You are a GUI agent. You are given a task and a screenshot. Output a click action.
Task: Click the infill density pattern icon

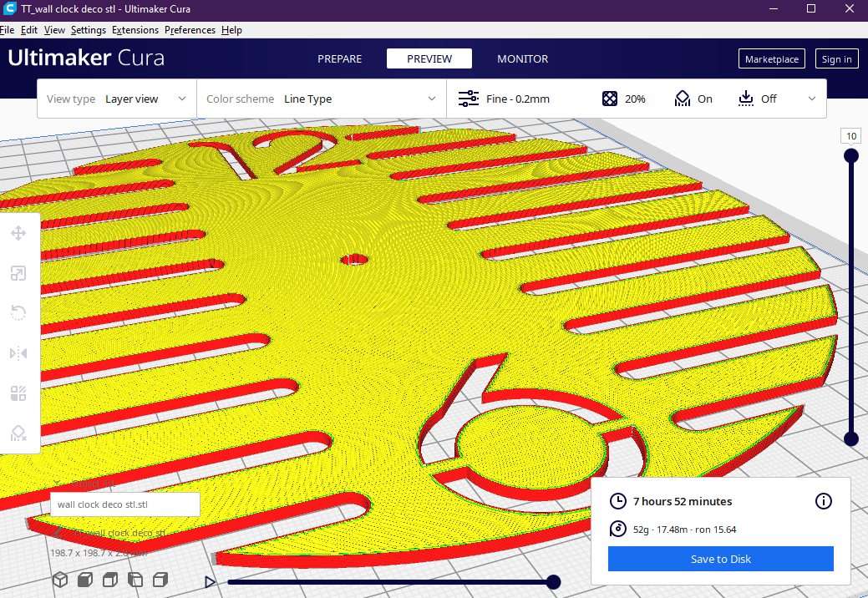coord(610,99)
